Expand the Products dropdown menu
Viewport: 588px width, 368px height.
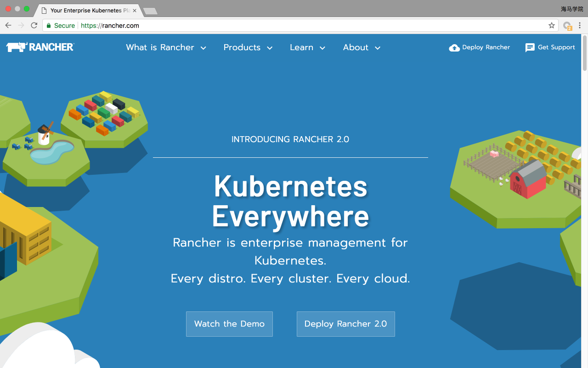[248, 47]
